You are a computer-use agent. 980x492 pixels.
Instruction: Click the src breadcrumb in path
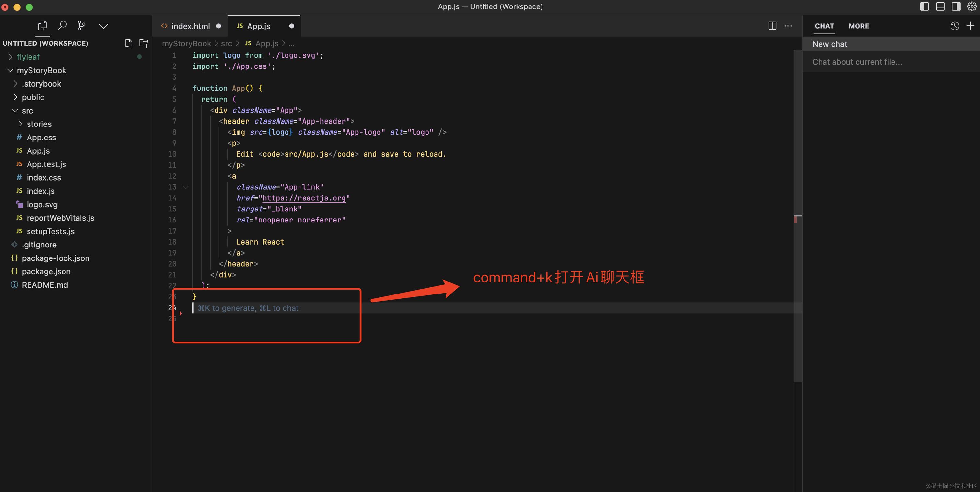(226, 44)
